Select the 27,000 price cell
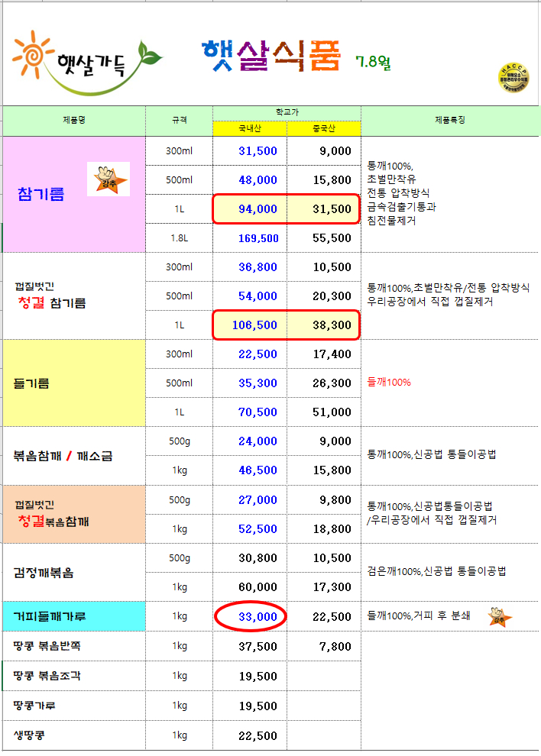 pos(250,500)
